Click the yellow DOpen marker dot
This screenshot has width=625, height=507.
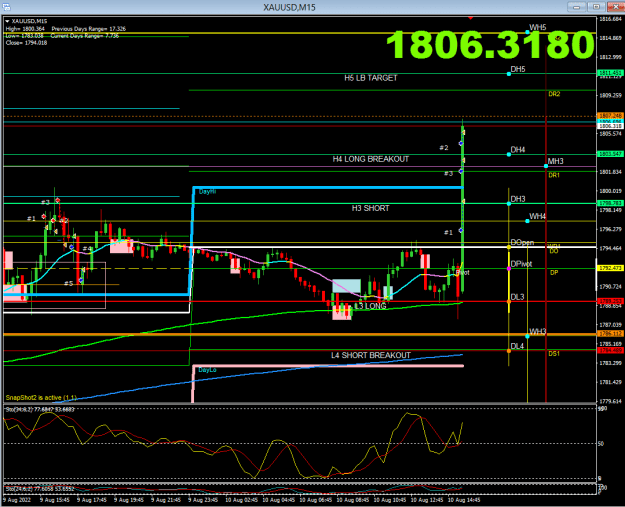(509, 248)
